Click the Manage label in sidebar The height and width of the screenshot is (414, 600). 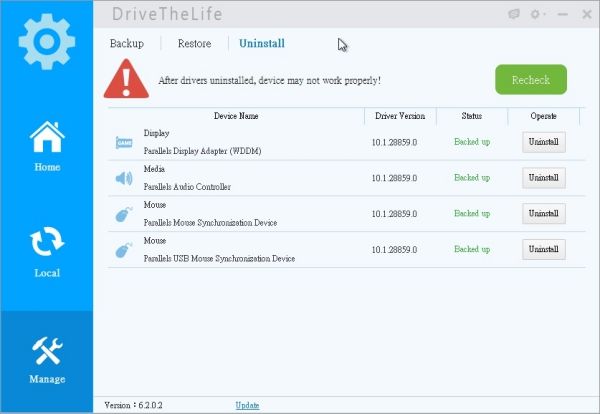pos(47,379)
